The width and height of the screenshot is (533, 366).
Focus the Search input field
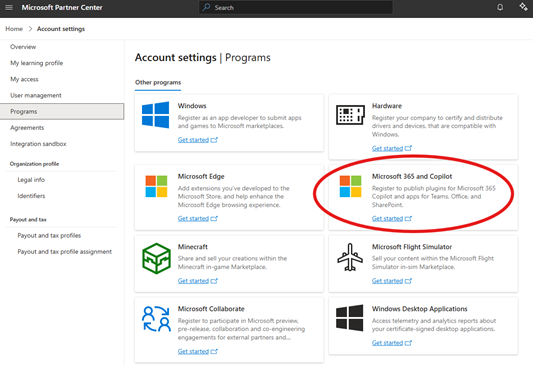pyautogui.click(x=296, y=7)
